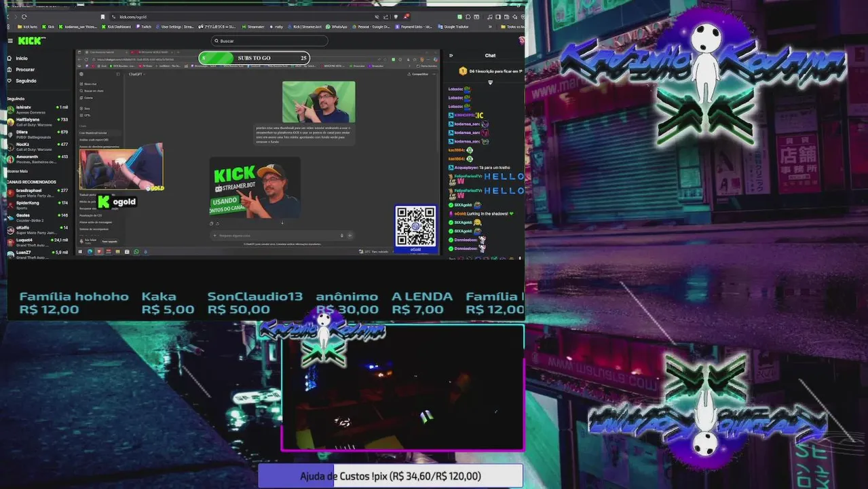Open recommended channel LuanZ7
This screenshot has width=868, height=489.
37,253
